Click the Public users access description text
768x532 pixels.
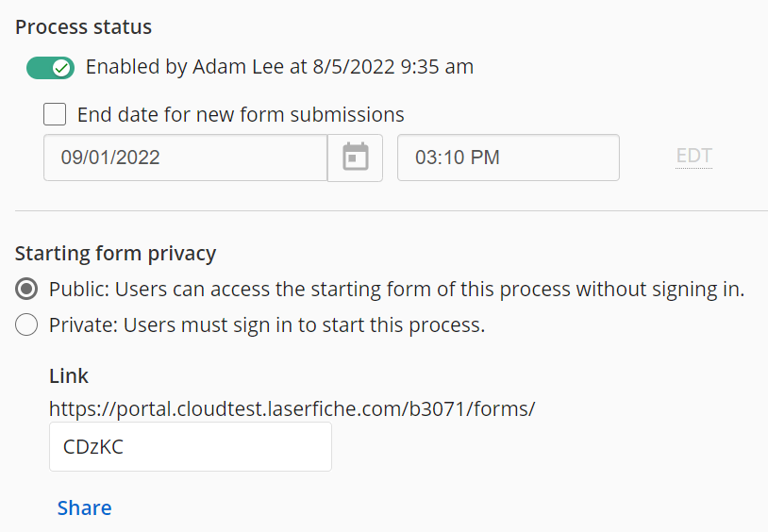pyautogui.click(x=396, y=290)
